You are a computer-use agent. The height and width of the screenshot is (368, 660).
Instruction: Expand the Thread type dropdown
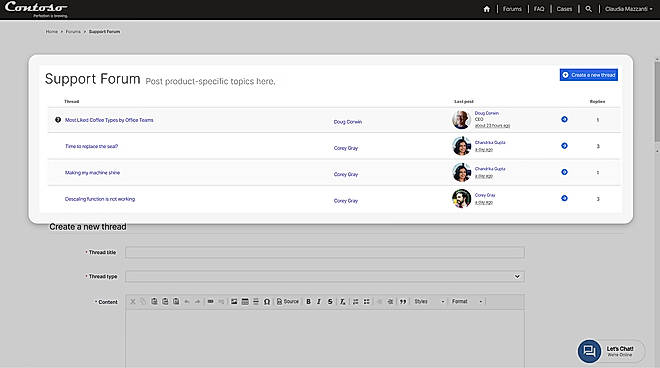325,277
